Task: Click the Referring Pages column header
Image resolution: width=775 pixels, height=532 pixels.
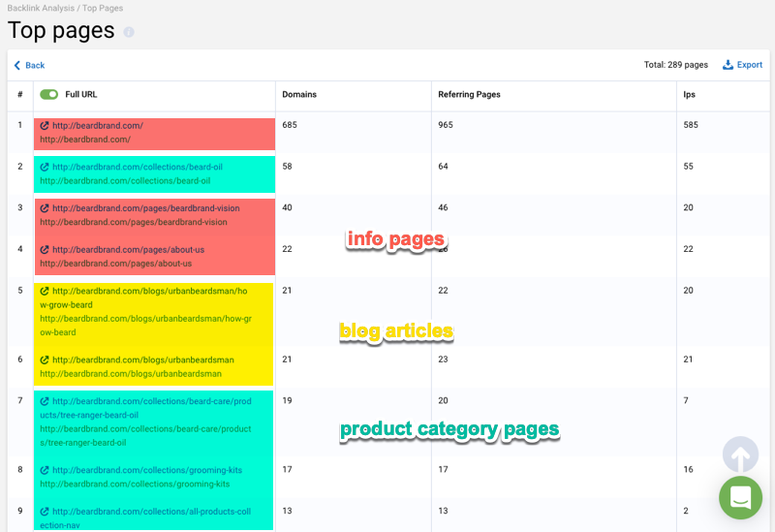Action: coord(469,94)
